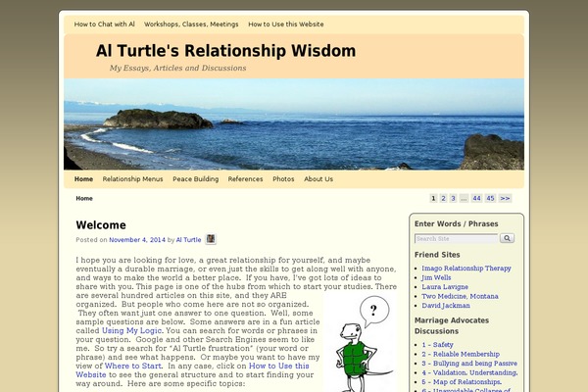Screen dimensions: 588x392
Task: Focus the Search Site input field
Action: (457, 238)
